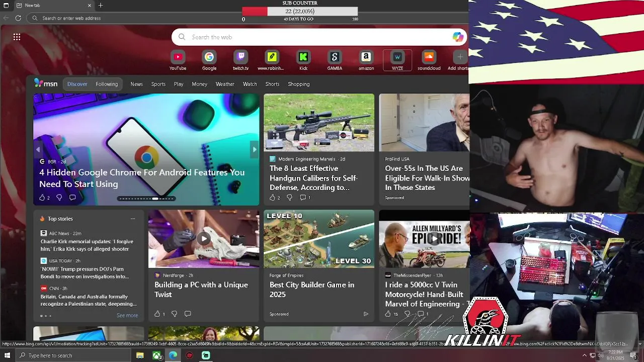The image size is (644, 362).
Task: Show the previous carousel story arrow
Action: (38, 149)
